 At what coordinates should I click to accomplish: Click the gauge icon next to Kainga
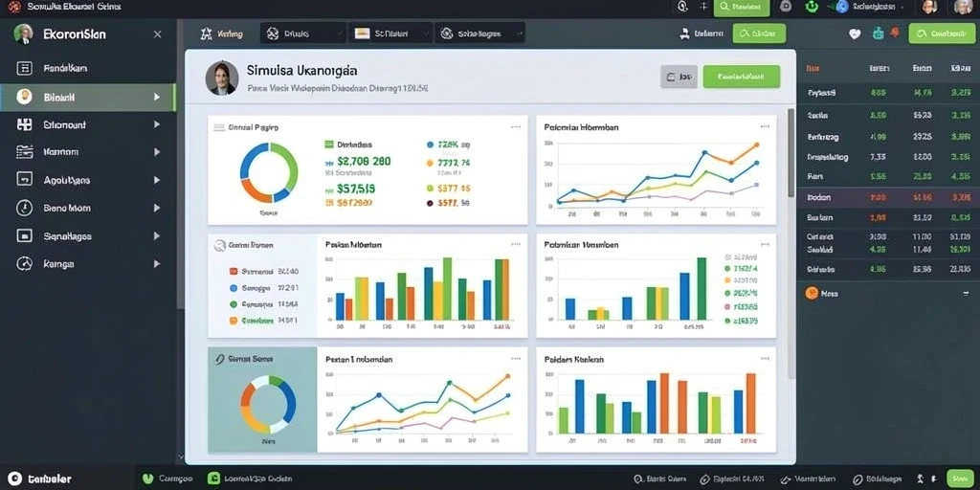click(x=24, y=264)
